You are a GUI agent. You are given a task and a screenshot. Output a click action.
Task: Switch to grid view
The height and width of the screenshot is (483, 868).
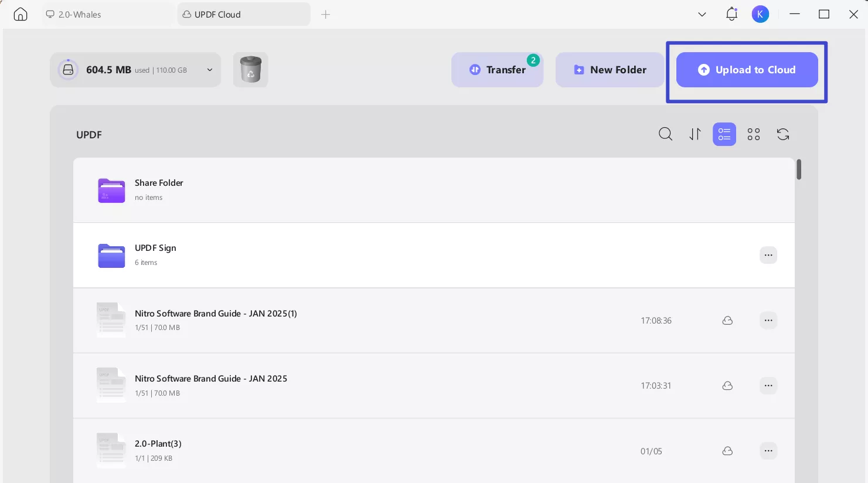(754, 134)
